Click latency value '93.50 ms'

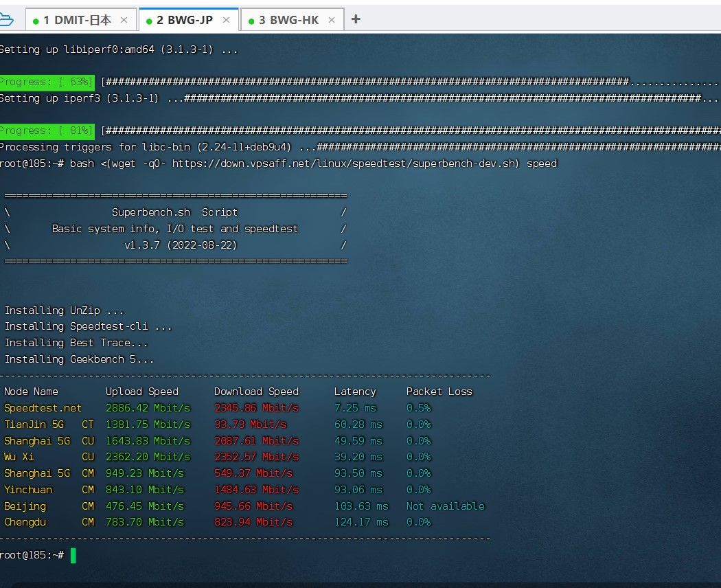358,473
